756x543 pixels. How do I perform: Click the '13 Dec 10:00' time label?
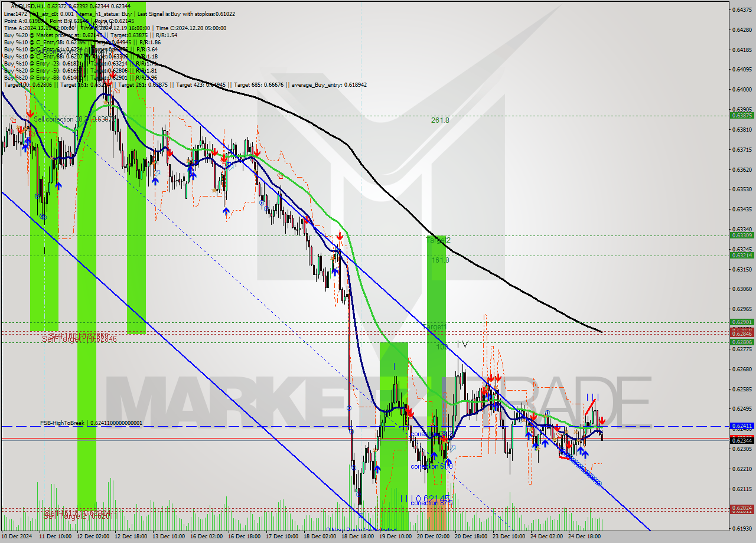coord(168,537)
